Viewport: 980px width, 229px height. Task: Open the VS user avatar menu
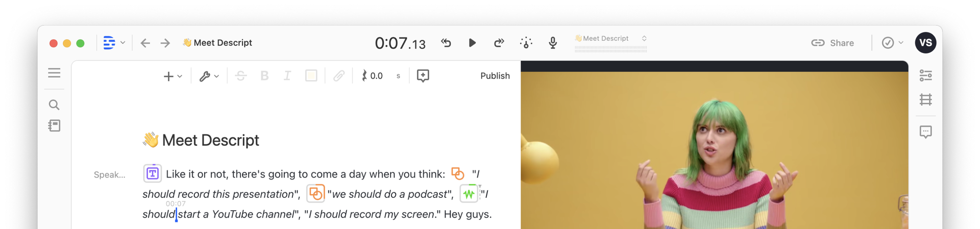pyautogui.click(x=925, y=43)
